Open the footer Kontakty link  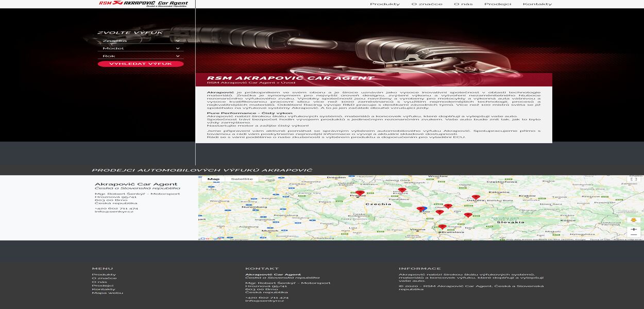(x=104, y=289)
